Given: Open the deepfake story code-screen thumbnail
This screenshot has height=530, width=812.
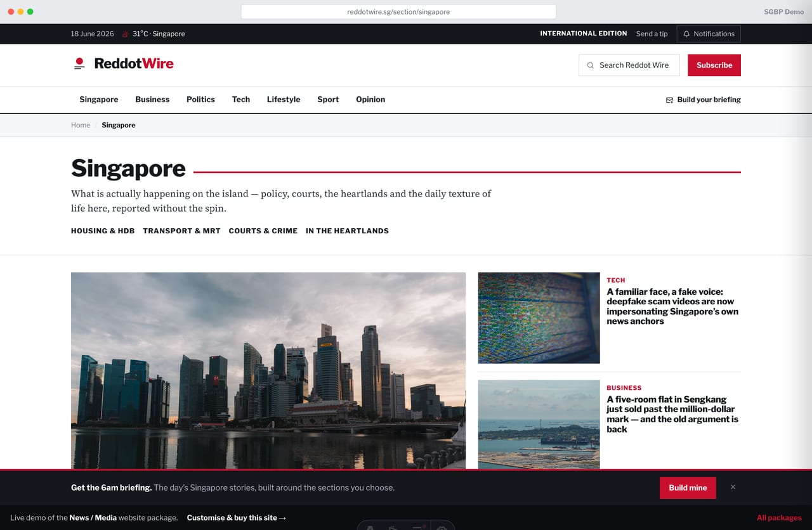Looking at the screenshot, I should click(539, 318).
